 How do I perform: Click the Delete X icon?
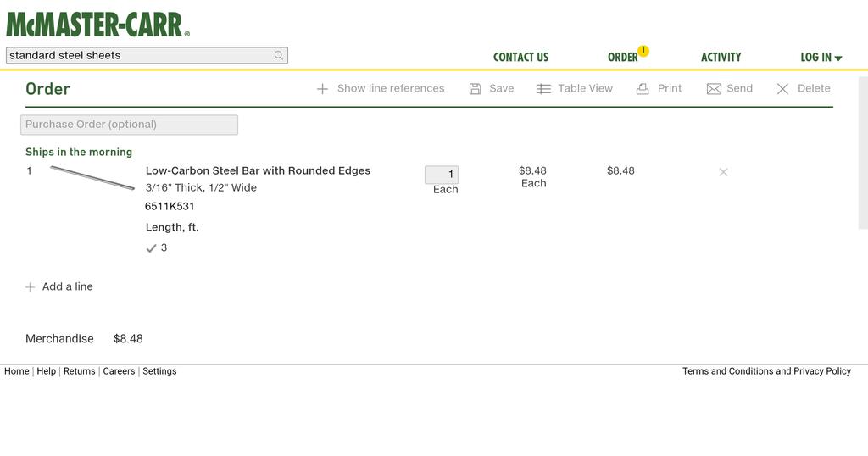pyautogui.click(x=782, y=88)
